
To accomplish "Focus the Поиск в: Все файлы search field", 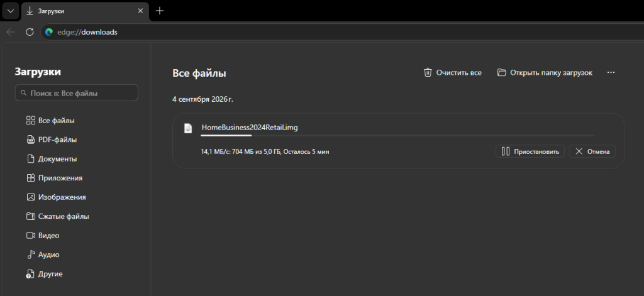I will [x=76, y=93].
